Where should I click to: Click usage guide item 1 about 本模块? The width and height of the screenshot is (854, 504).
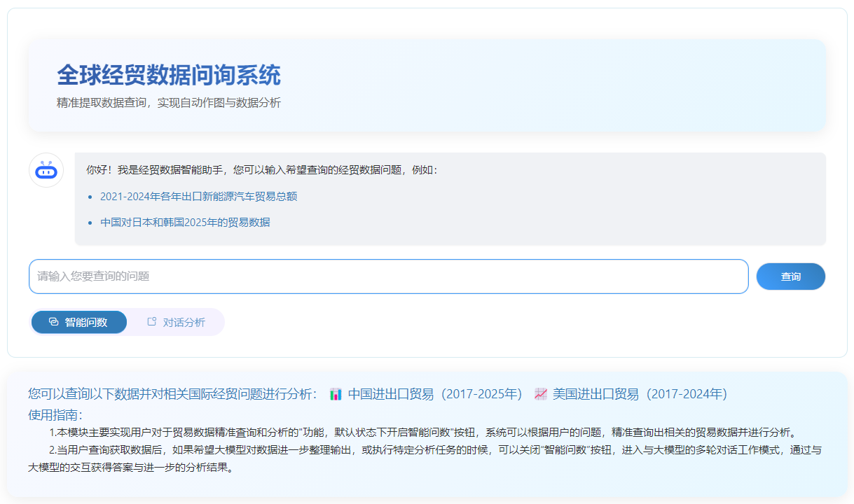click(427, 432)
